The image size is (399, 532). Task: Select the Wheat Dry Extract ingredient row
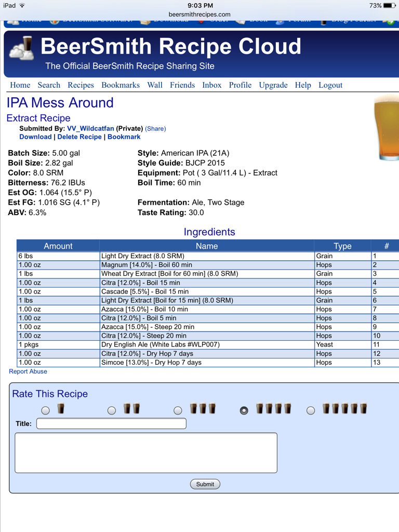(x=208, y=273)
